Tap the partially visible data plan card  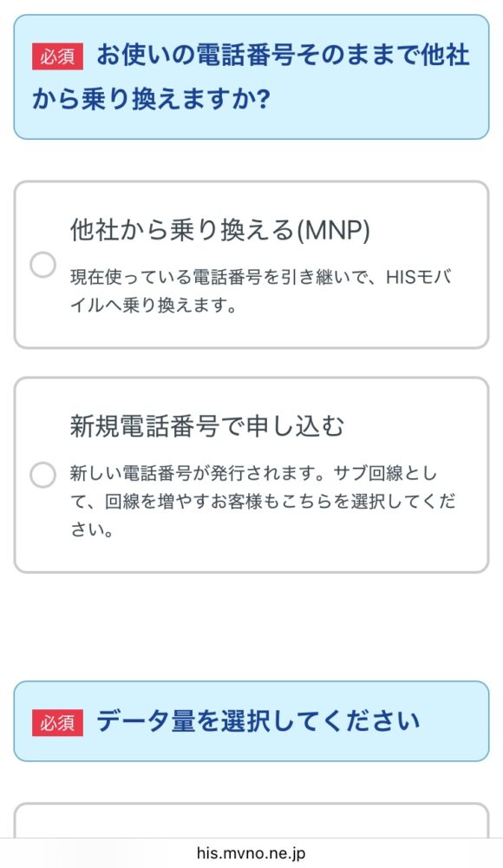[x=251, y=820]
